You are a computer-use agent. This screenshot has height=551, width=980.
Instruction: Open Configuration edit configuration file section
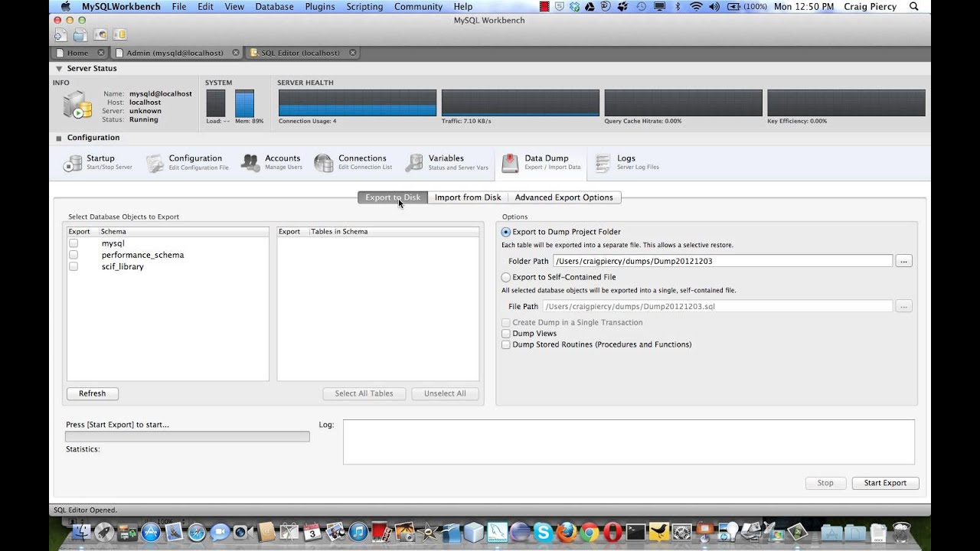tap(188, 162)
